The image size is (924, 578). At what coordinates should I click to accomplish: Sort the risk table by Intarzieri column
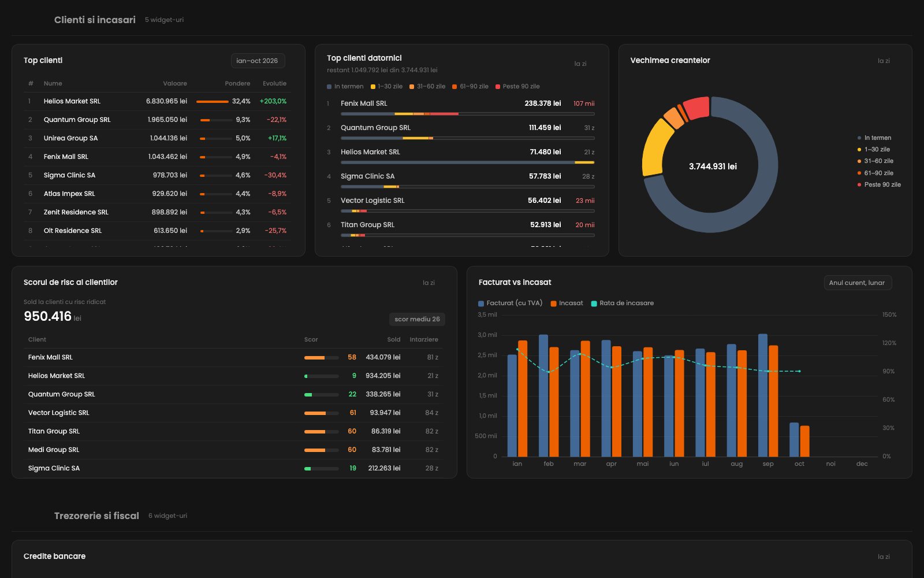(x=424, y=339)
